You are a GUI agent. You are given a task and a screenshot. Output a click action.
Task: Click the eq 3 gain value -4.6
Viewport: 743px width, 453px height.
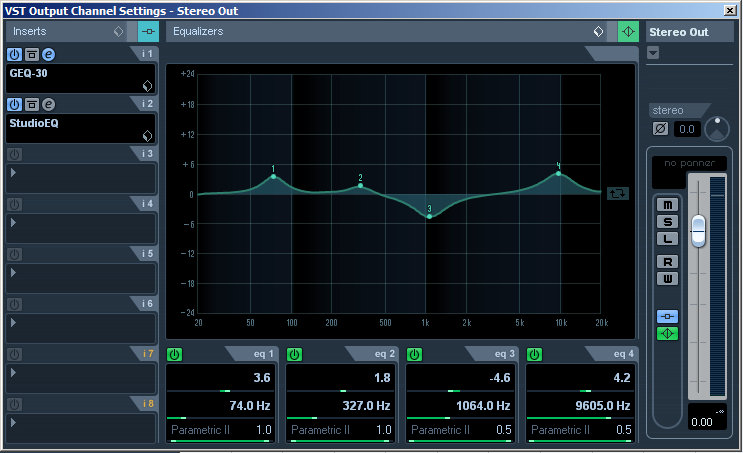[500, 378]
